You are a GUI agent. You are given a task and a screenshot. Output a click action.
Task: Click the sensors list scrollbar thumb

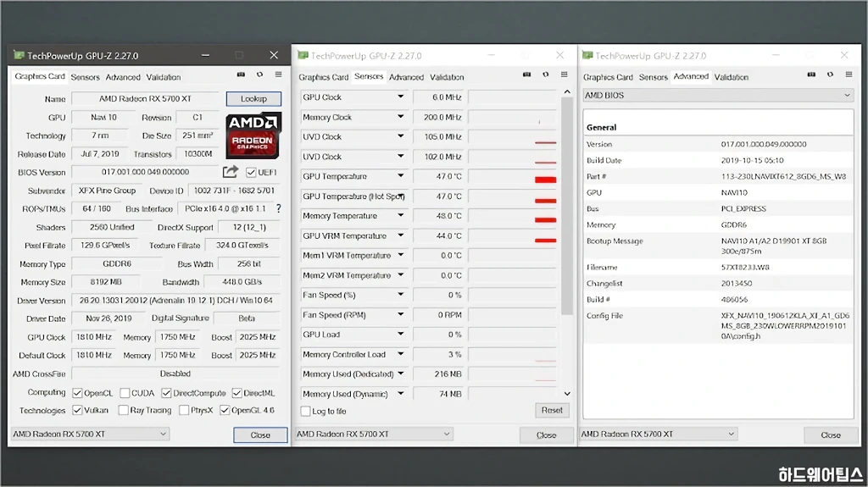click(x=567, y=206)
